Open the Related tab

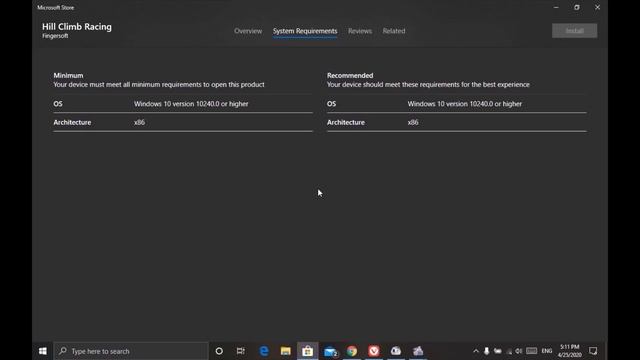(x=393, y=31)
